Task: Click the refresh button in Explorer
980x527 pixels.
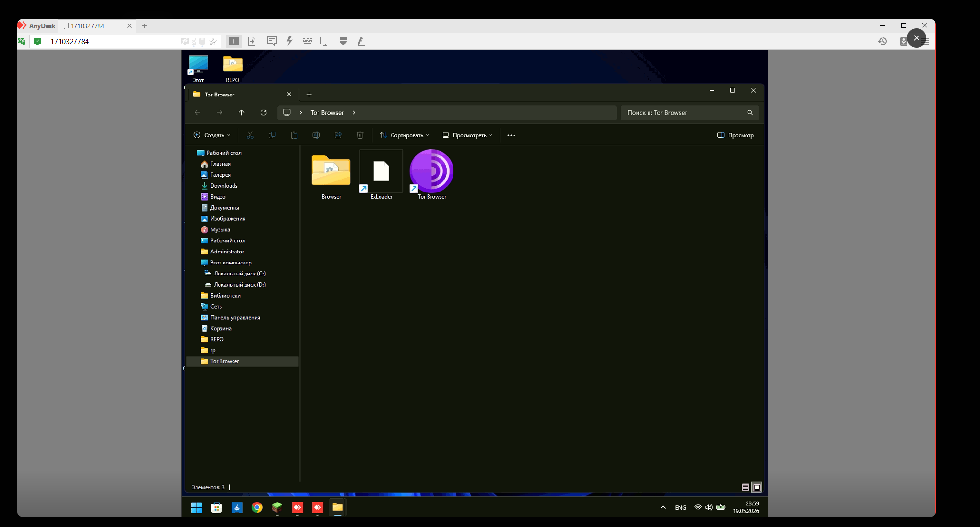Action: [x=263, y=113]
